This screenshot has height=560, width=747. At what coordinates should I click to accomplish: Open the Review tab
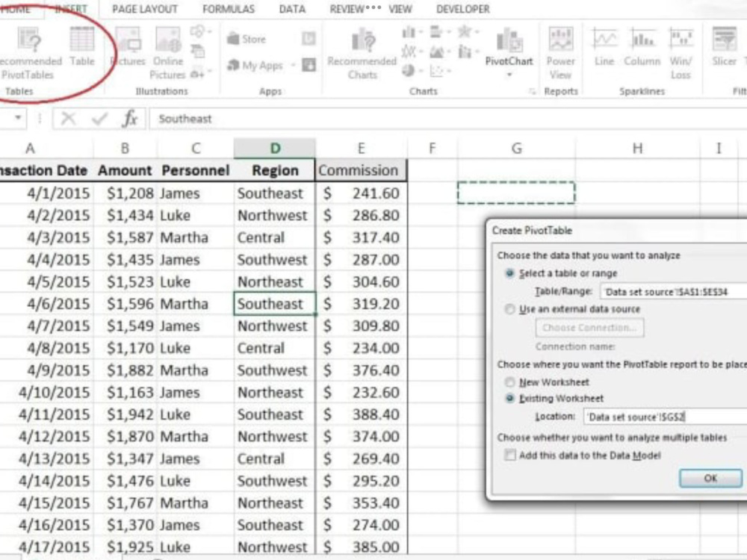point(347,9)
